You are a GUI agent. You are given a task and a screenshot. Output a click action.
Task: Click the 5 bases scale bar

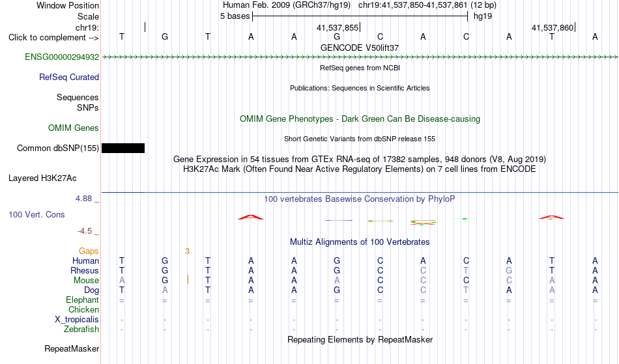tap(360, 16)
